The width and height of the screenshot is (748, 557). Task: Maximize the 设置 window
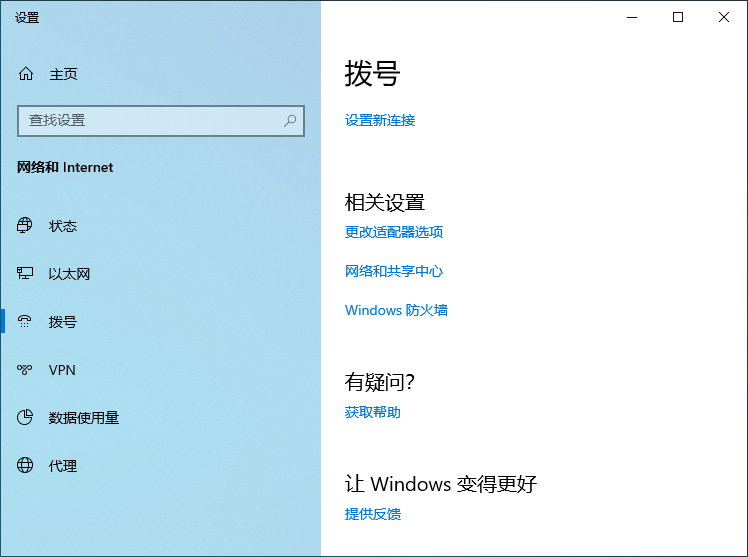[x=678, y=17]
